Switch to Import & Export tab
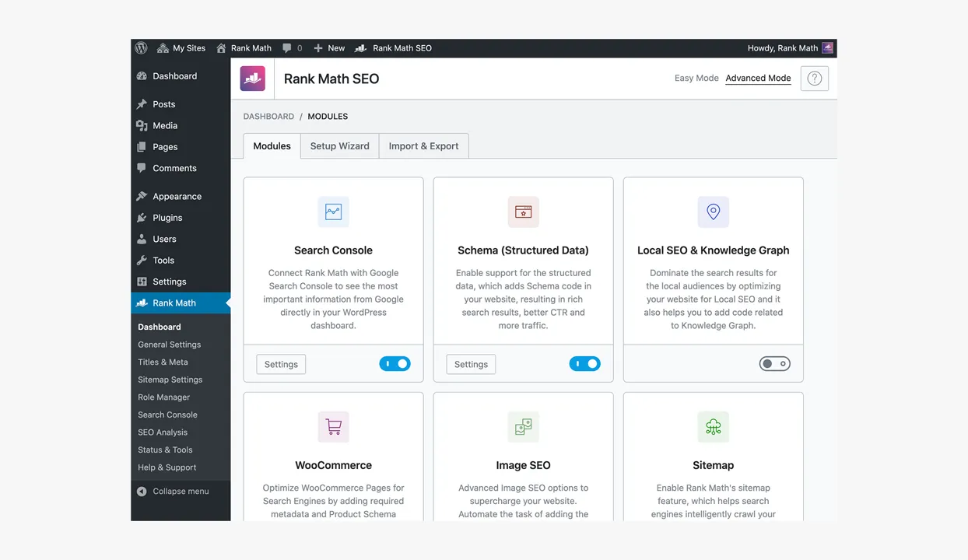Screen dimensions: 968x560 pos(423,146)
